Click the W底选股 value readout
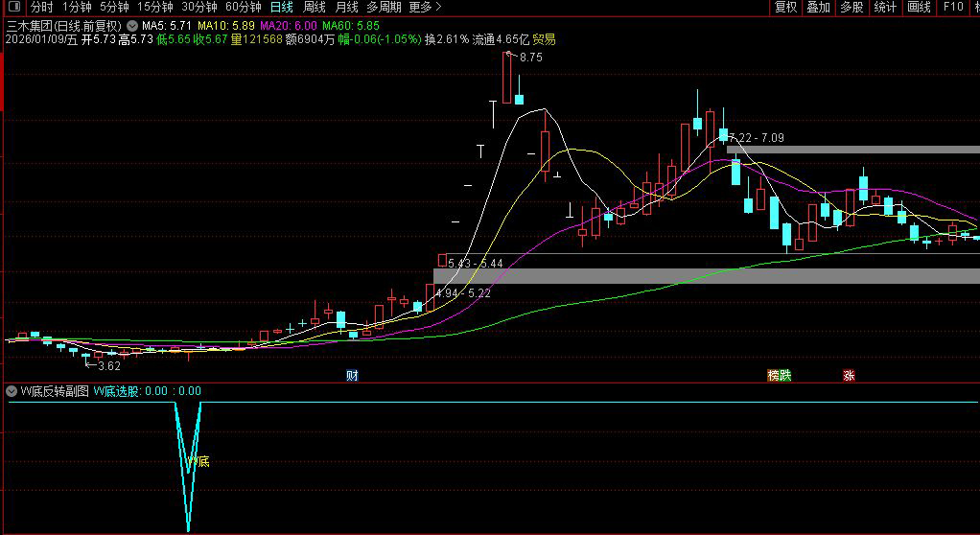 click(148, 391)
